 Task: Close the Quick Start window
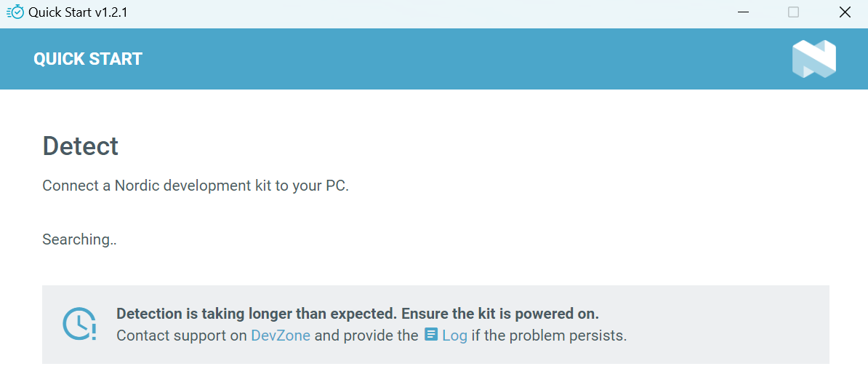pyautogui.click(x=844, y=12)
